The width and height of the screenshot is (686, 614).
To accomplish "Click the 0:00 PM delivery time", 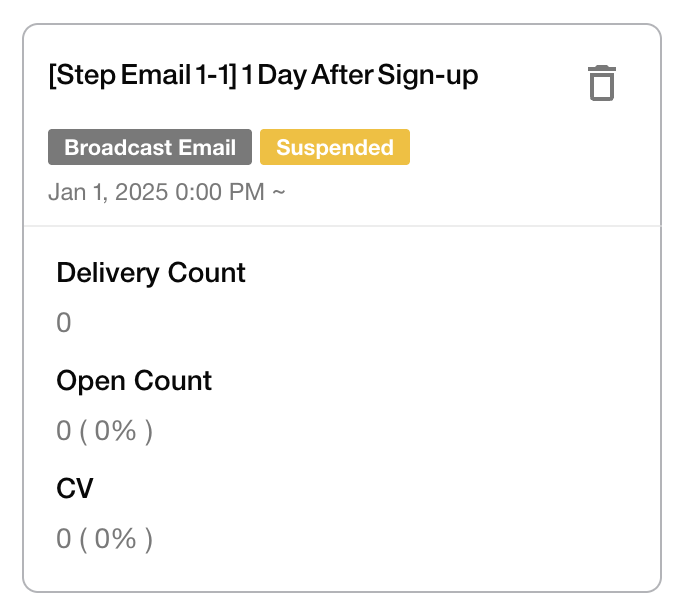I will (220, 192).
